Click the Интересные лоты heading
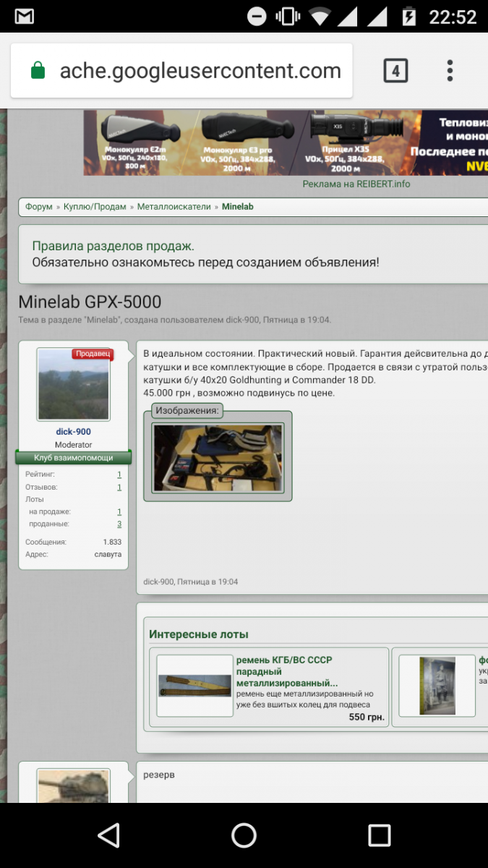This screenshot has width=488, height=868. coord(199,634)
